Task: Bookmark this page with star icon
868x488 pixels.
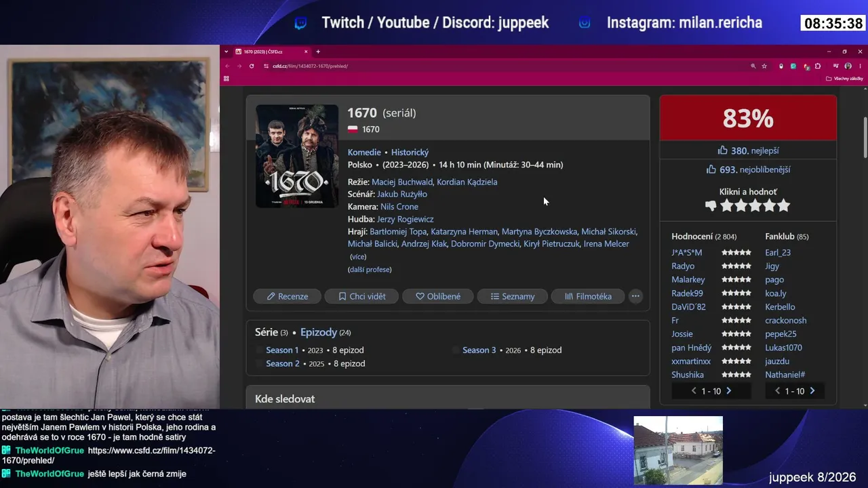Action: pos(764,66)
